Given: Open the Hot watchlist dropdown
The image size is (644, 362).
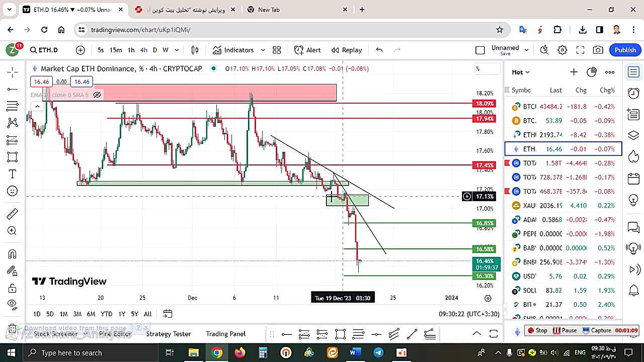Looking at the screenshot, I should pos(521,72).
